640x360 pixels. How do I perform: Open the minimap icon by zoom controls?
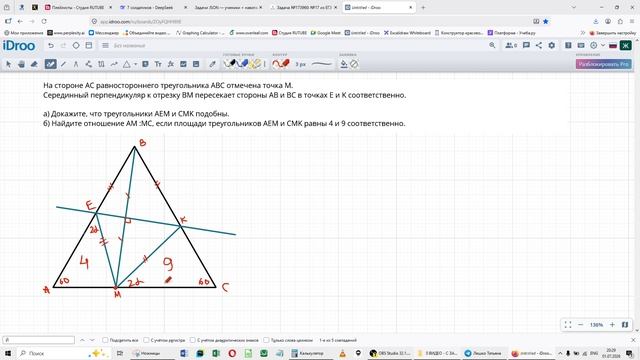pos(625,325)
